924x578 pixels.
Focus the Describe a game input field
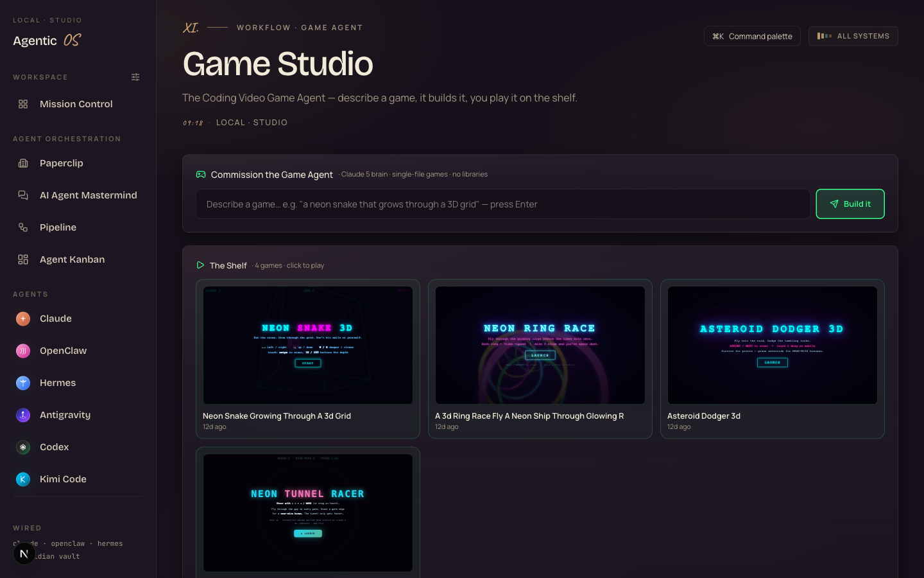click(503, 204)
